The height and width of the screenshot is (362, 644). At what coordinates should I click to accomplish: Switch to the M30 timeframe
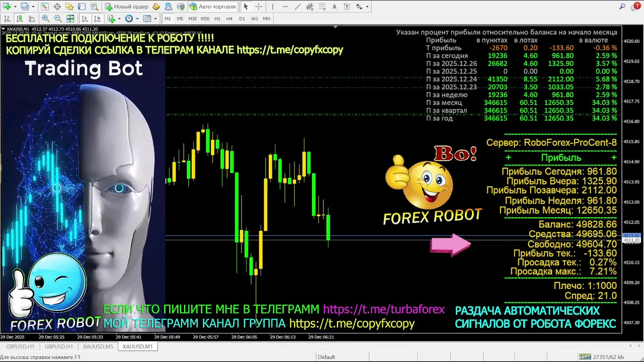(x=205, y=19)
